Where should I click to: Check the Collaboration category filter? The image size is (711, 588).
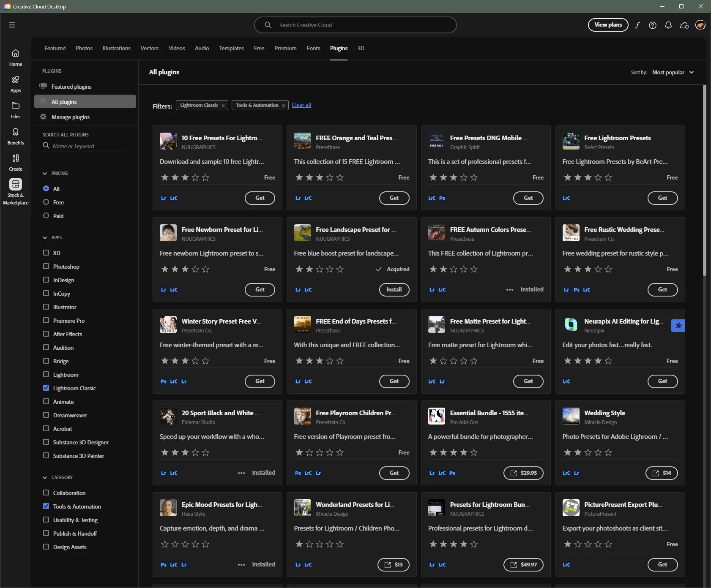[46, 493]
